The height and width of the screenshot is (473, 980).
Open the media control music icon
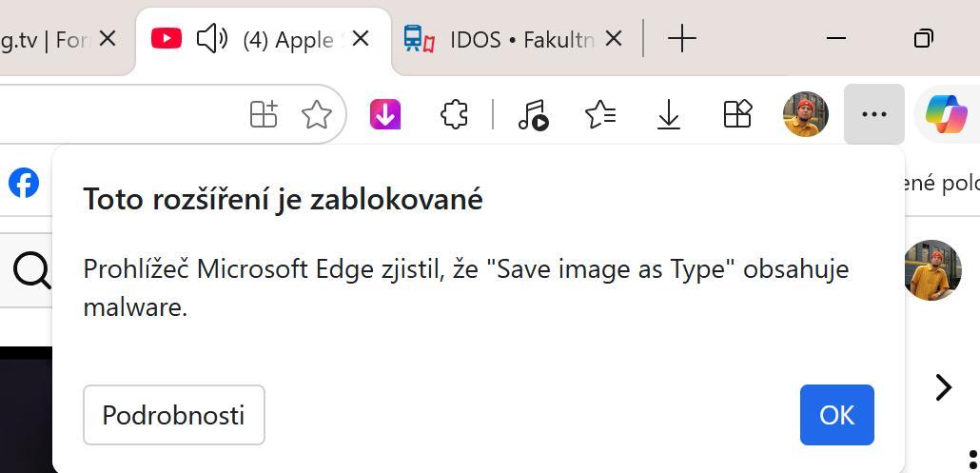[x=533, y=114]
